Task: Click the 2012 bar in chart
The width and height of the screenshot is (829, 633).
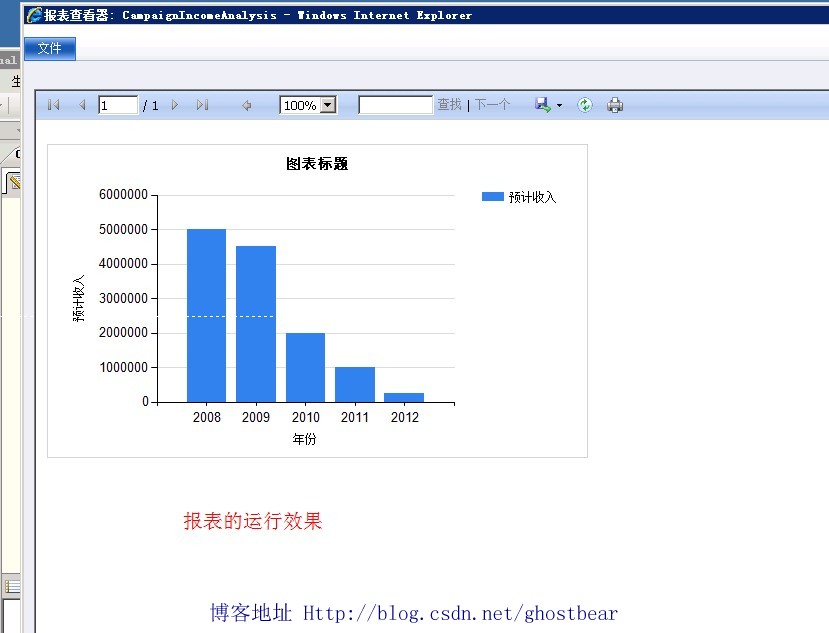Action: pyautogui.click(x=404, y=398)
